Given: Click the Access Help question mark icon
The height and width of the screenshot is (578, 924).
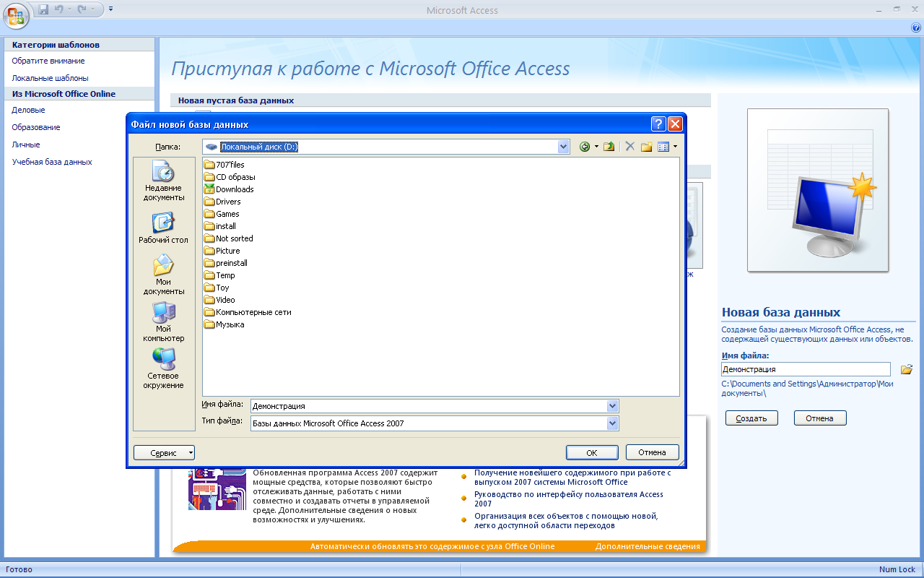Looking at the screenshot, I should pyautogui.click(x=916, y=27).
